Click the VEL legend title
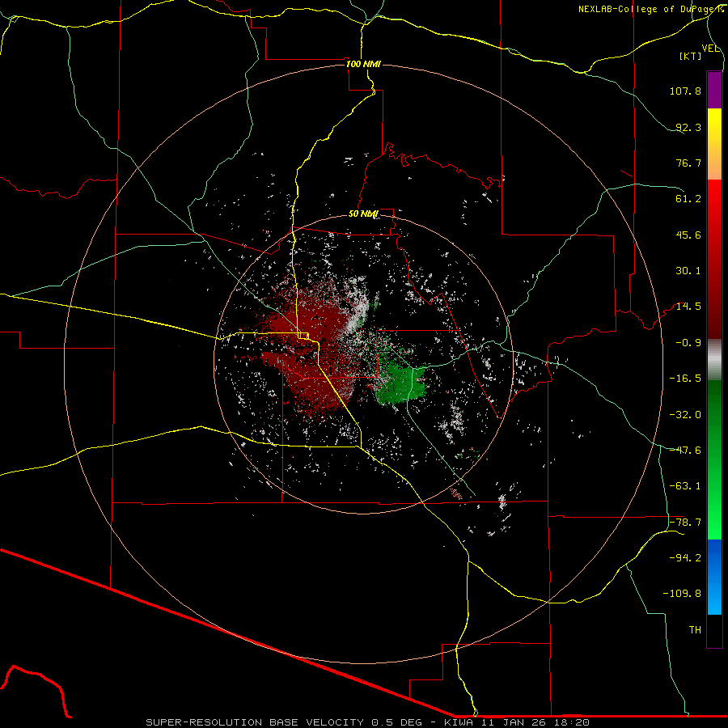 (x=710, y=49)
